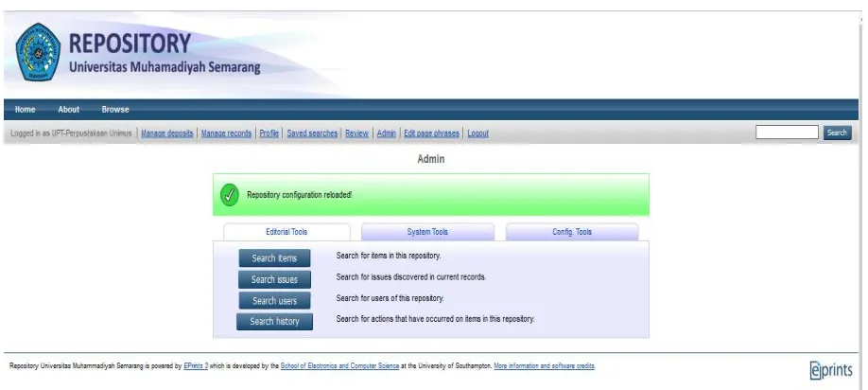The height and width of the screenshot is (390, 868).
Task: Open the Manage records link
Action: [x=226, y=133]
